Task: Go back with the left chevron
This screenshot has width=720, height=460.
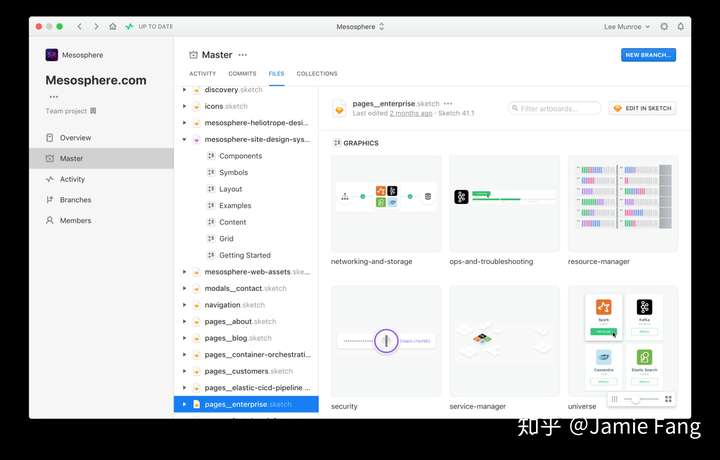Action: coord(79,27)
